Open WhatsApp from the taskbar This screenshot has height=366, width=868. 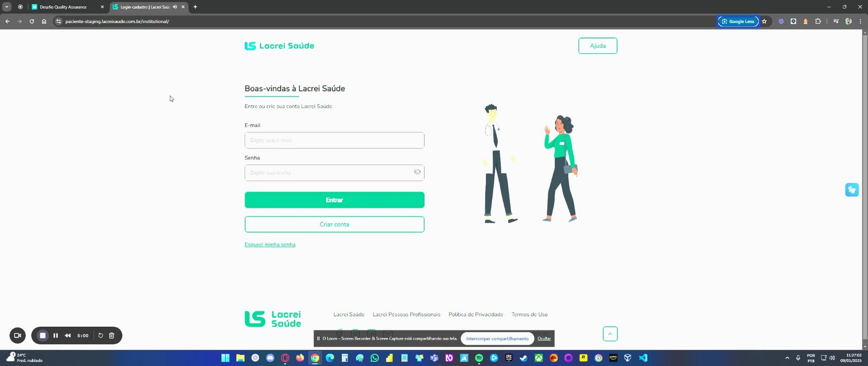[375, 358]
